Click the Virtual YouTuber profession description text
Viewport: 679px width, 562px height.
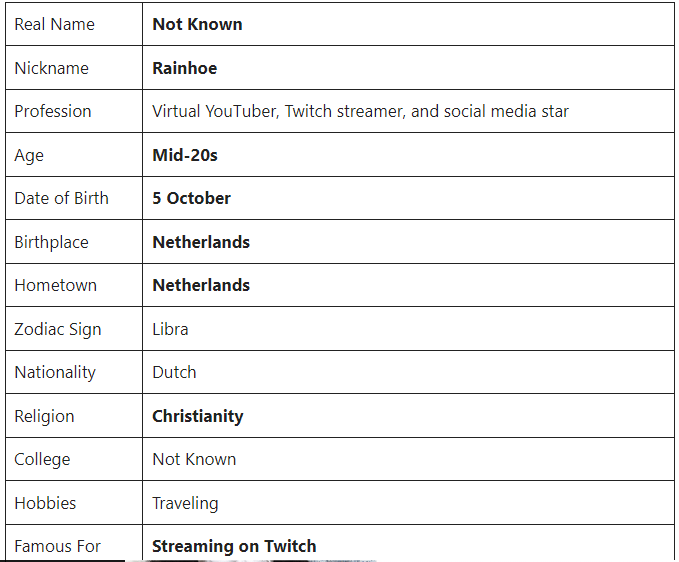360,111
